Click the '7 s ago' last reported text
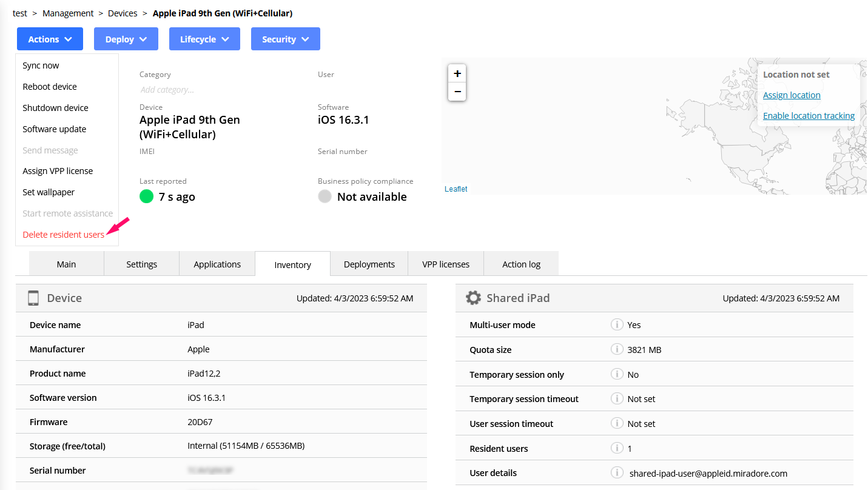The height and width of the screenshot is (490, 868). click(177, 196)
